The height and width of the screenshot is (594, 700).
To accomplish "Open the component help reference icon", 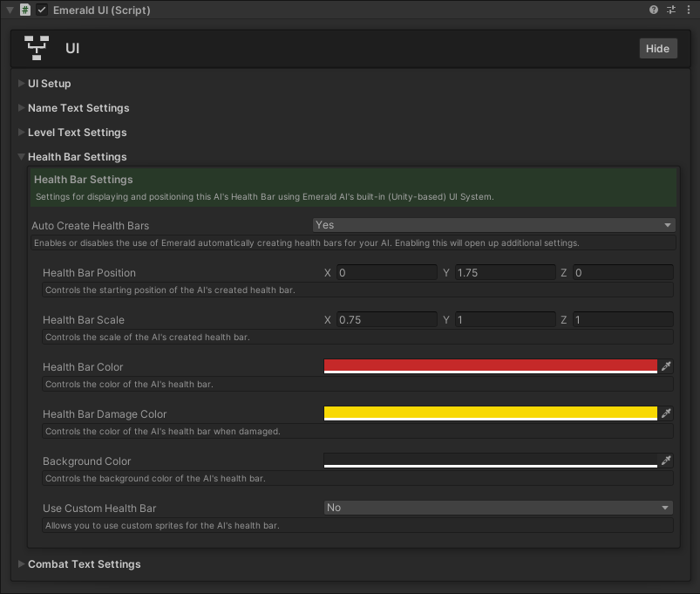I will [654, 10].
